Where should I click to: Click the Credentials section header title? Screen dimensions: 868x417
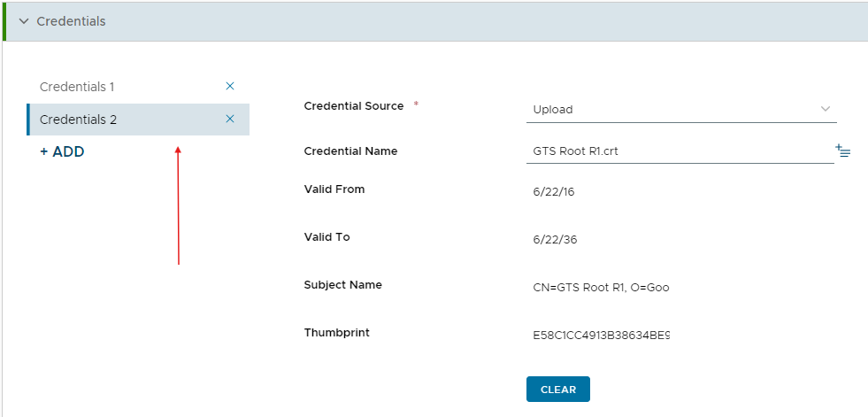pyautogui.click(x=71, y=21)
